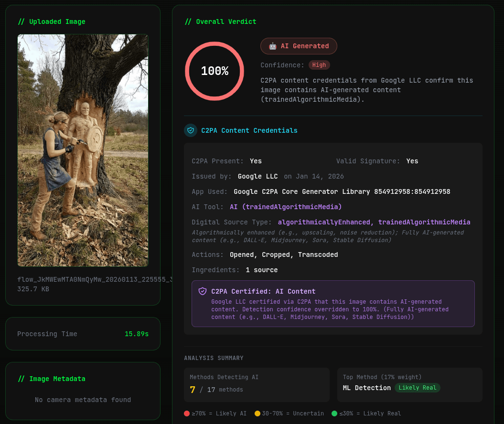Click the 100% circular confidence ring

tap(214, 71)
